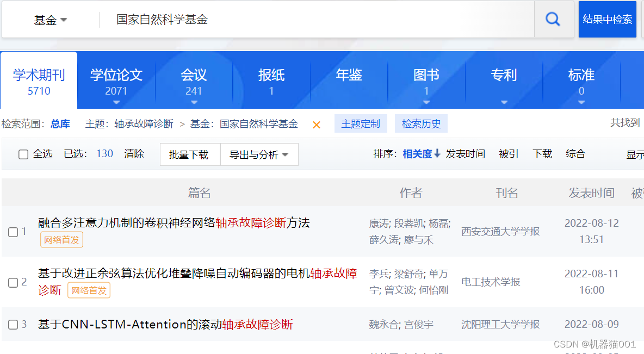The width and height of the screenshot is (644, 354).
Task: Open the 导出与分析 dropdown menu
Action: tap(259, 154)
